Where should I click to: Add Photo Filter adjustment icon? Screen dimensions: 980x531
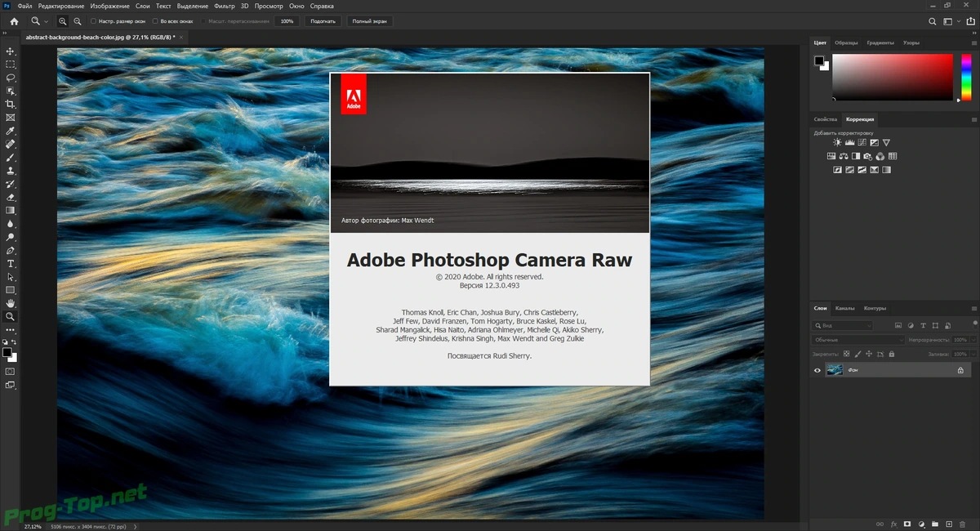point(868,157)
